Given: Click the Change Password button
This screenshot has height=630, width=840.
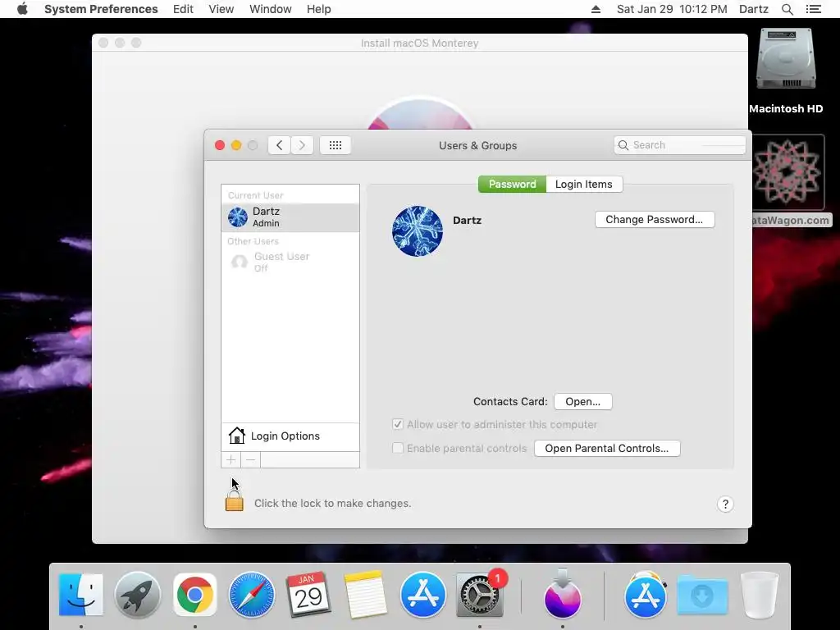Looking at the screenshot, I should click(654, 219).
